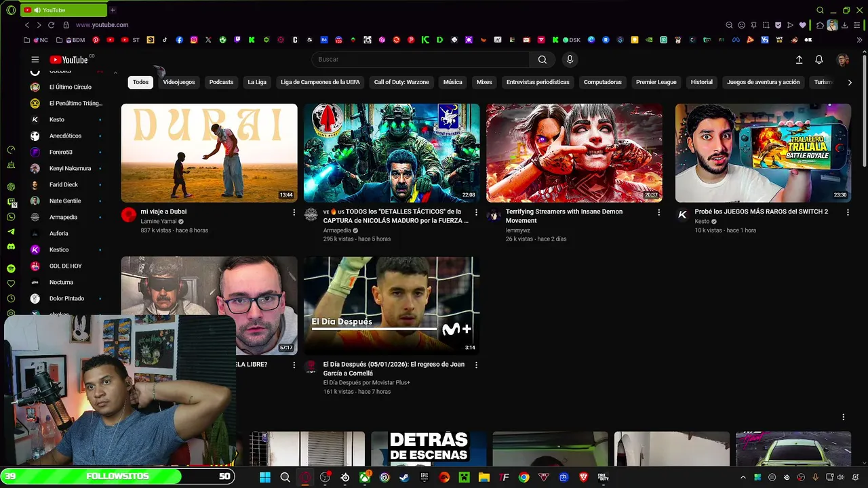Image resolution: width=868 pixels, height=488 pixels.
Task: Open options for Terrifying Streamers video
Action: 658,212
